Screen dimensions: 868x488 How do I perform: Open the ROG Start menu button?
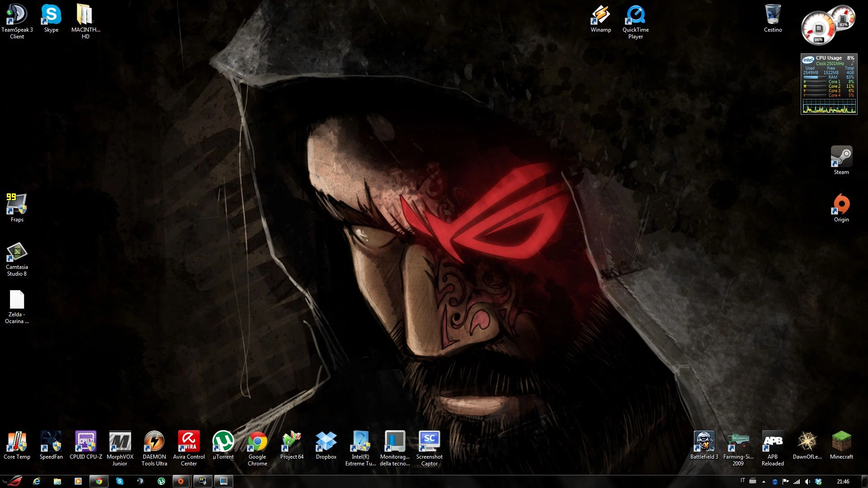click(x=12, y=481)
